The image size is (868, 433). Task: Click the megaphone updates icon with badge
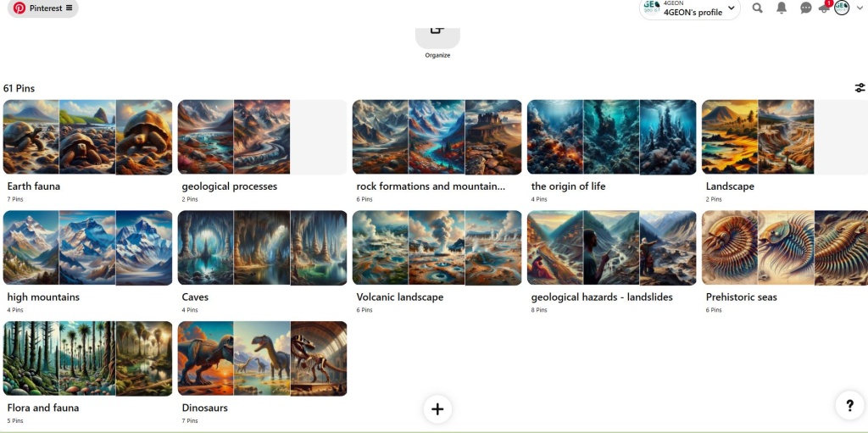coord(824,8)
